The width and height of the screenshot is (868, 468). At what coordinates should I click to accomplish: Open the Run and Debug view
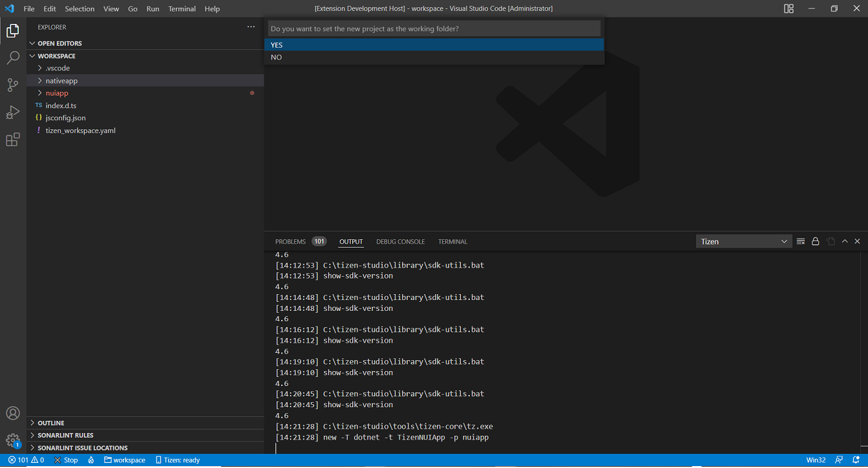click(x=12, y=112)
